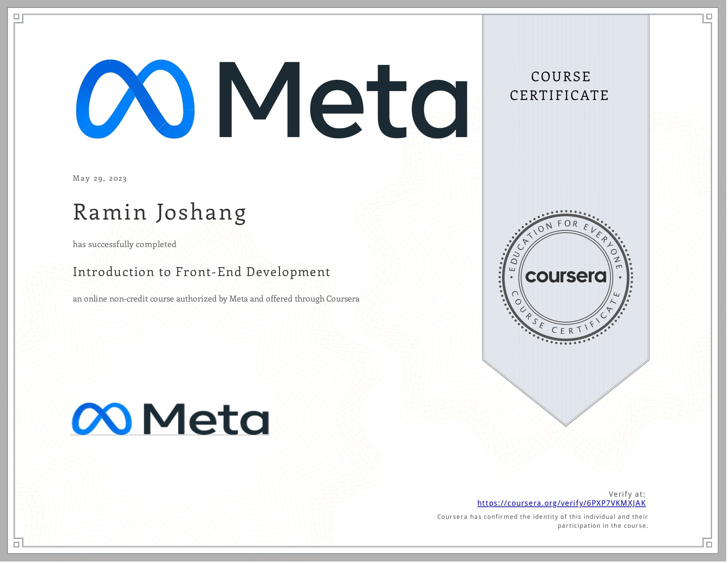Viewport: 728px width, 563px height.
Task: Open the coursera.org verify link
Action: [561, 503]
